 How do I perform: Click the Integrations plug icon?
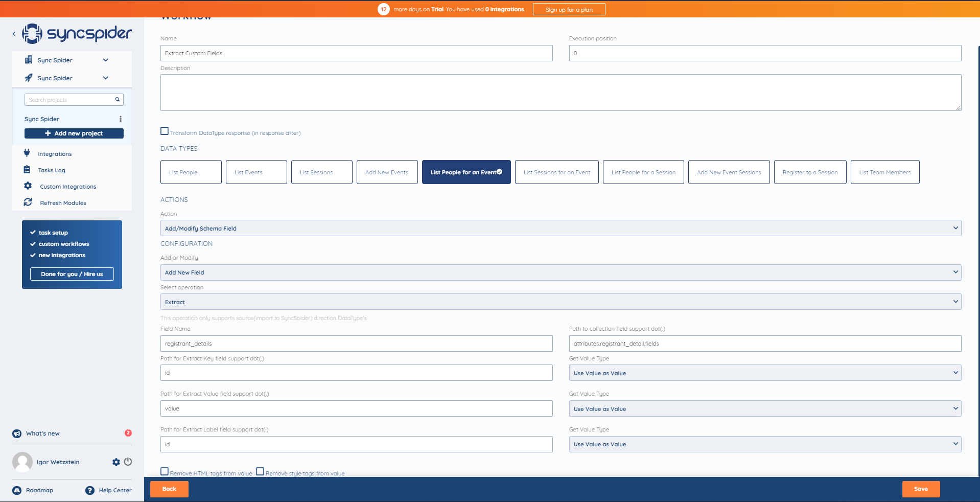tap(27, 153)
